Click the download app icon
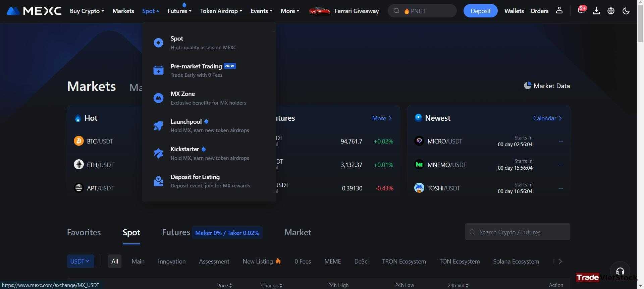 tap(596, 11)
